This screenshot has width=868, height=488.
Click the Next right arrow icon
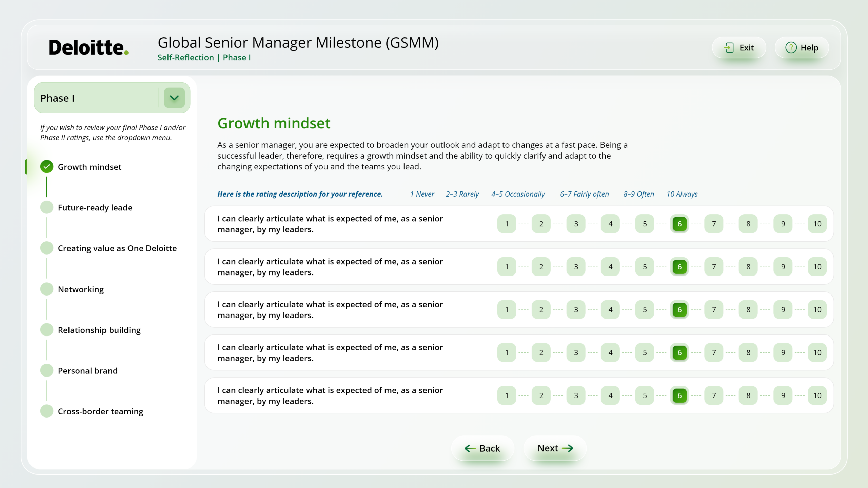pos(567,448)
